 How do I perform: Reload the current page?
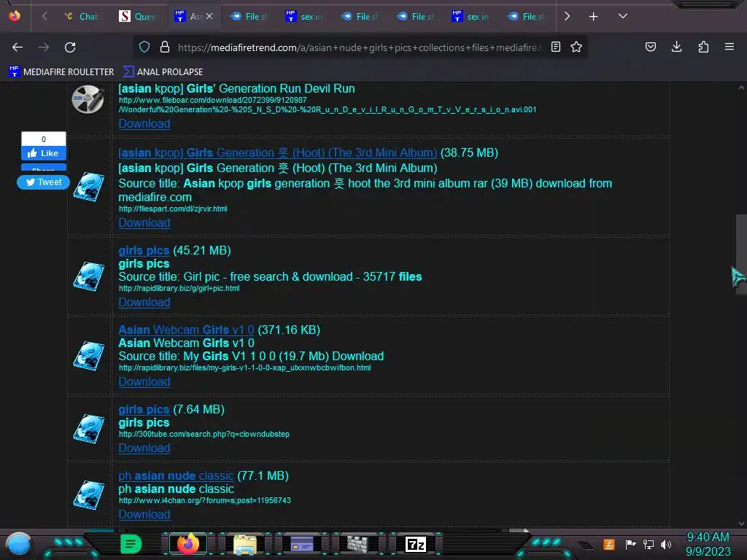70,47
